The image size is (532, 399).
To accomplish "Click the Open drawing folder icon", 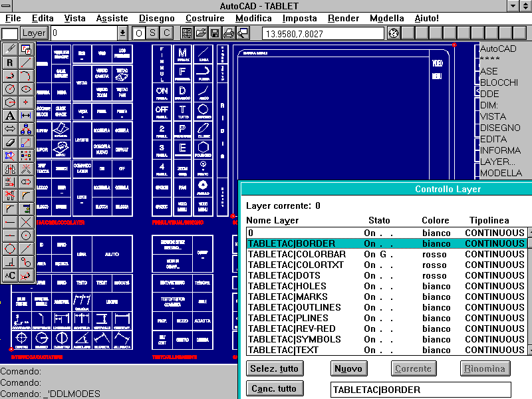I will click(x=201, y=33).
